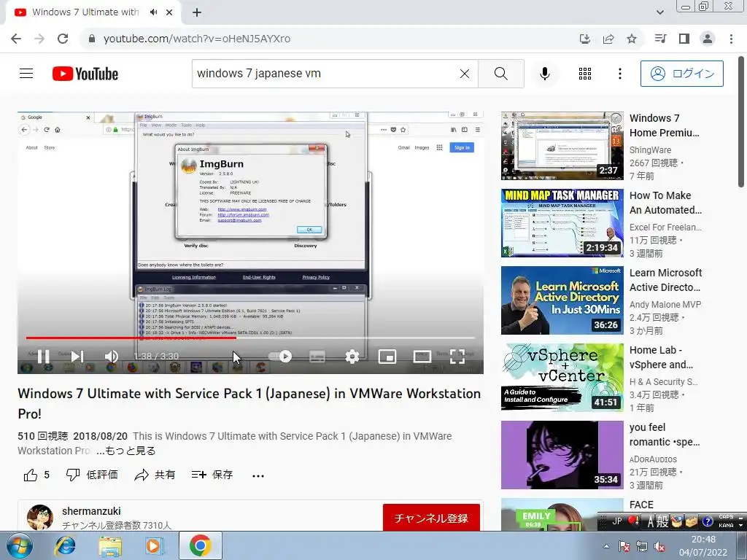
Task: Open player settings gear icon
Action: [x=352, y=356]
